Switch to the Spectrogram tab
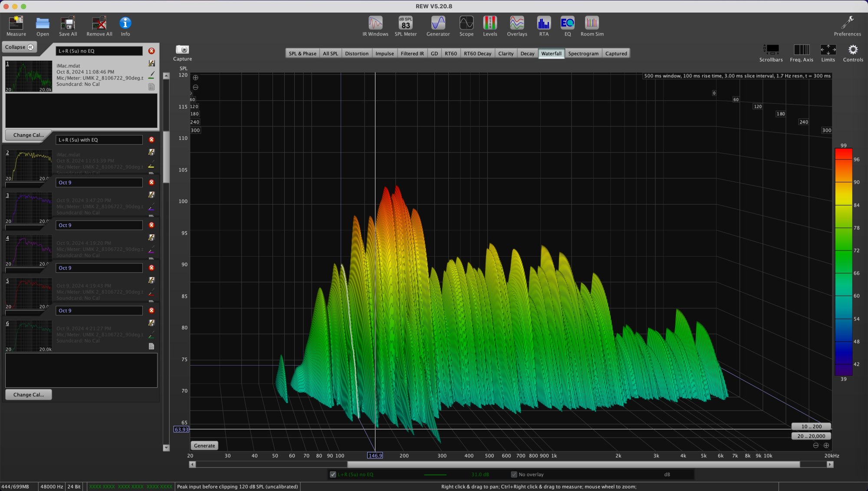This screenshot has height=491, width=868. [583, 53]
